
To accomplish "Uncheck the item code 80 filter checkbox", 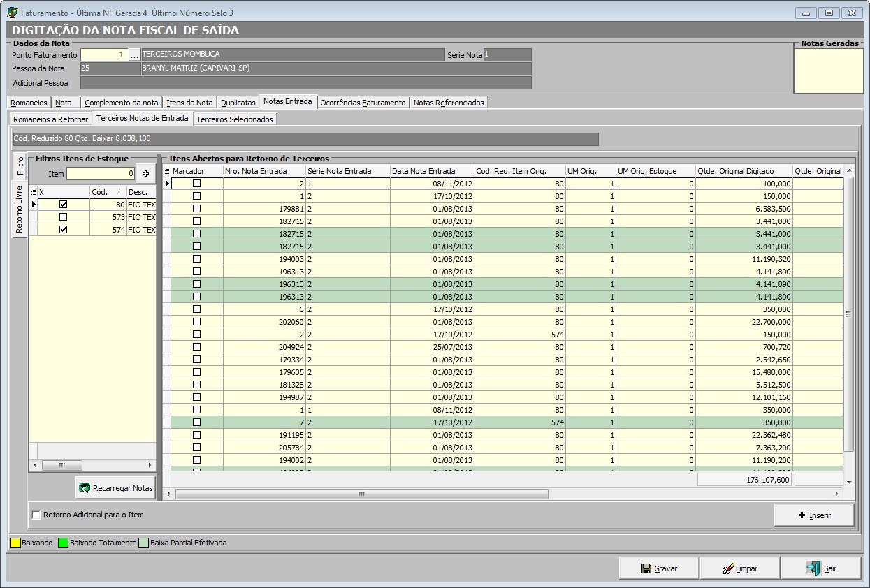I will tap(64, 205).
